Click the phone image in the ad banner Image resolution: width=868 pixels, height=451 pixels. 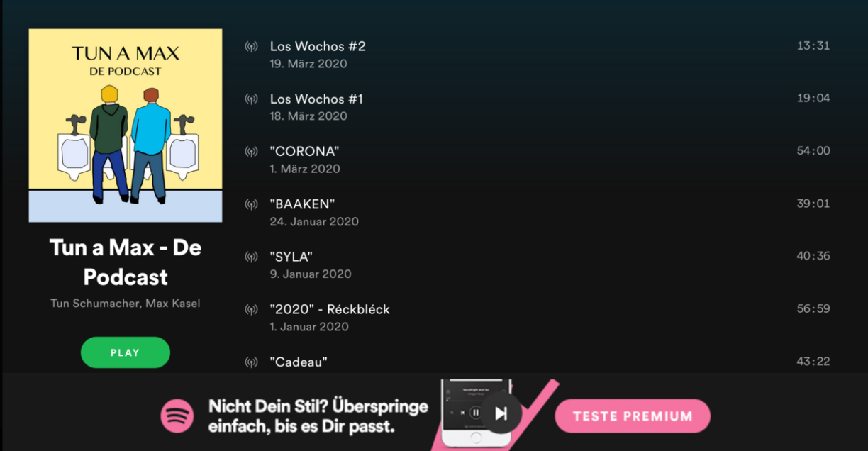click(x=477, y=413)
